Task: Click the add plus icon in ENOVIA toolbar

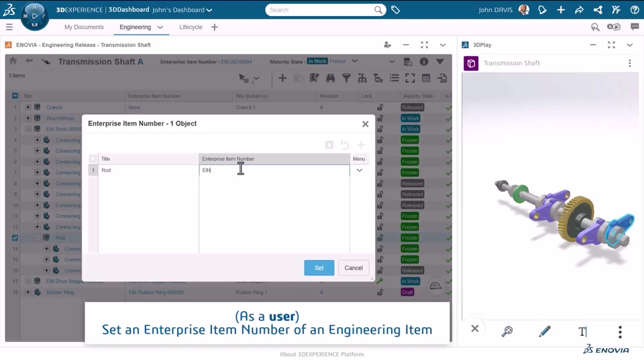Action: click(282, 78)
